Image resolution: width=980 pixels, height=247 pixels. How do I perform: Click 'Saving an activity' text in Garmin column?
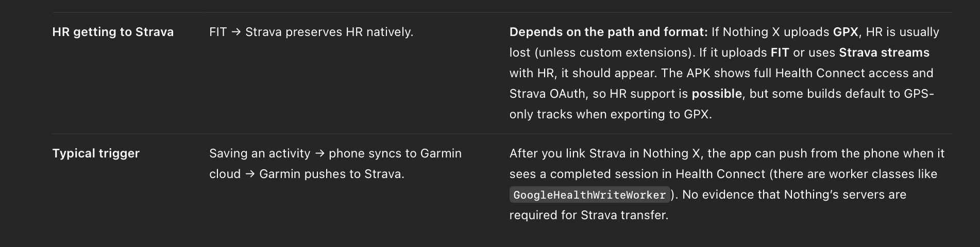tap(260, 153)
